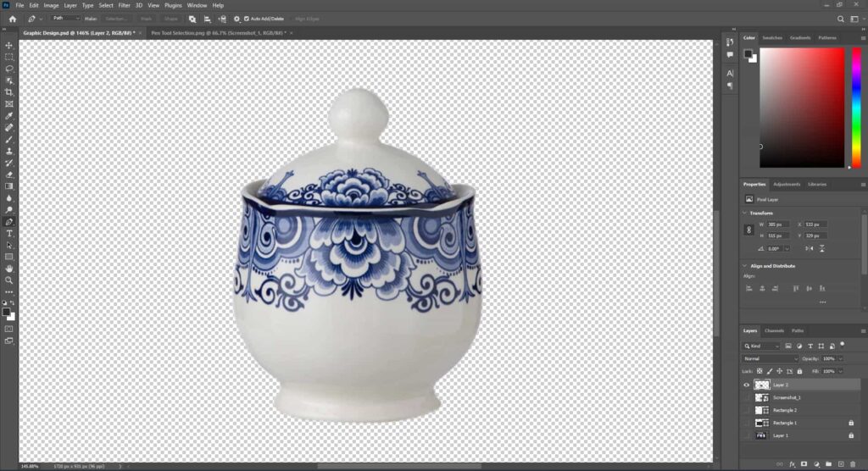The image size is (868, 471).
Task: Toggle lock transparent pixels
Action: (x=759, y=371)
